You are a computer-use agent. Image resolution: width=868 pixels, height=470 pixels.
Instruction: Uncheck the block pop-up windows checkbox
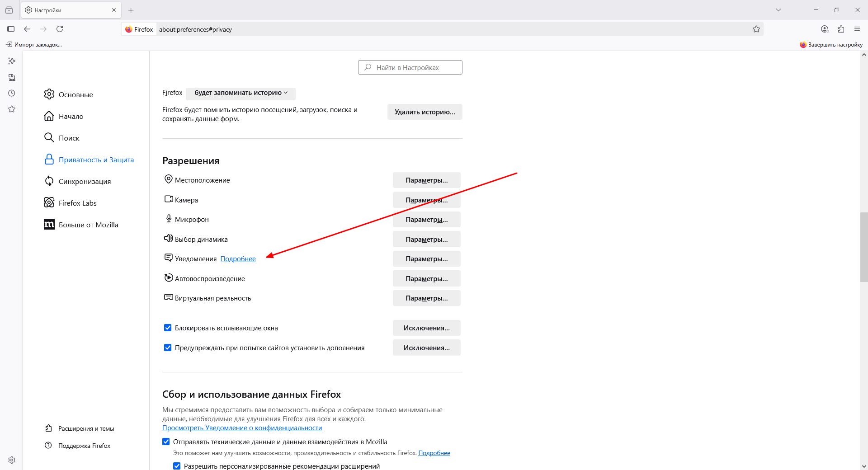[x=168, y=328]
